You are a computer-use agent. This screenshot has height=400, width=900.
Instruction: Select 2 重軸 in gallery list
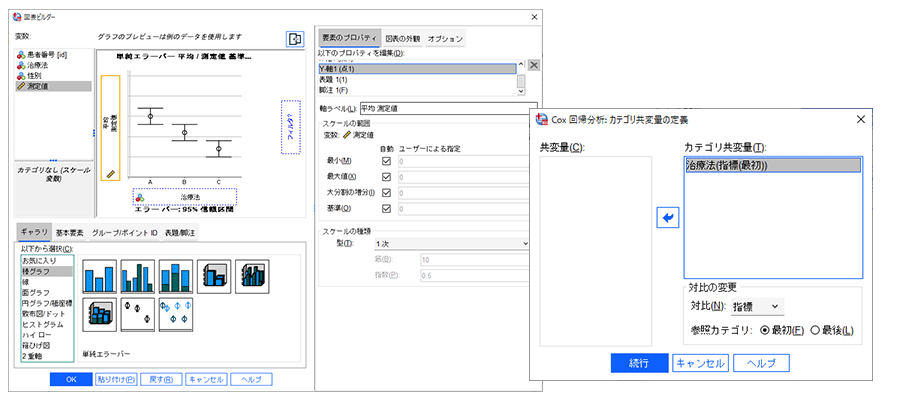click(46, 356)
